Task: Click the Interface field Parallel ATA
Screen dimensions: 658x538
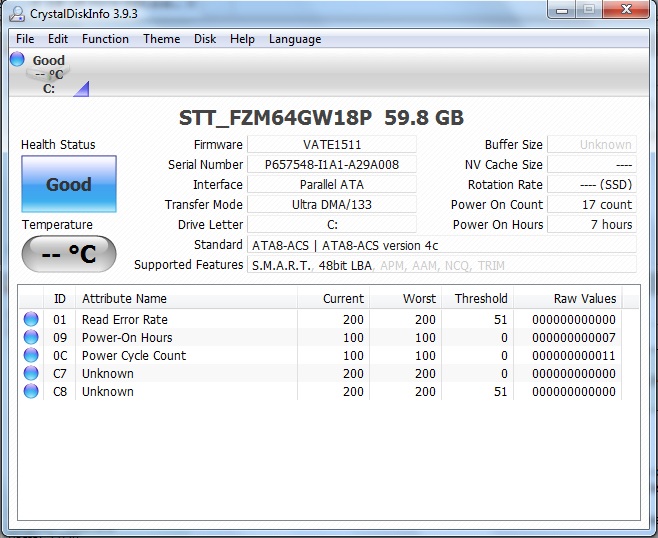Action: click(332, 185)
